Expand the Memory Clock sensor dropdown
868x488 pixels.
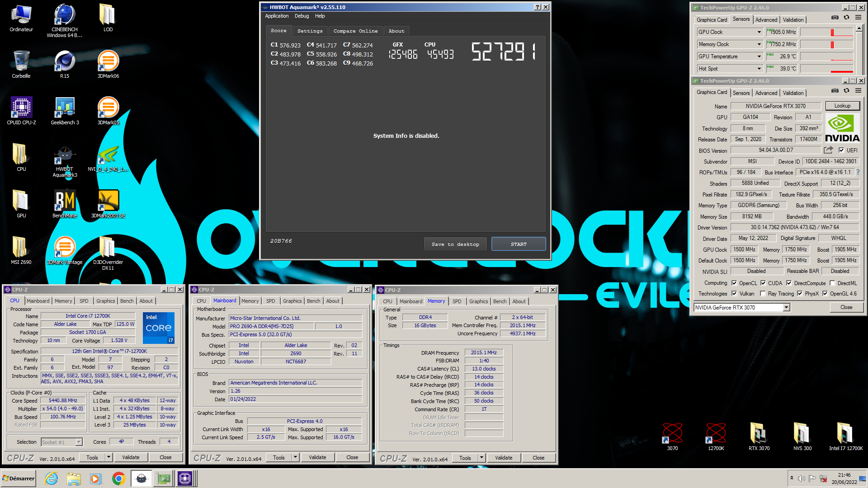(x=759, y=44)
